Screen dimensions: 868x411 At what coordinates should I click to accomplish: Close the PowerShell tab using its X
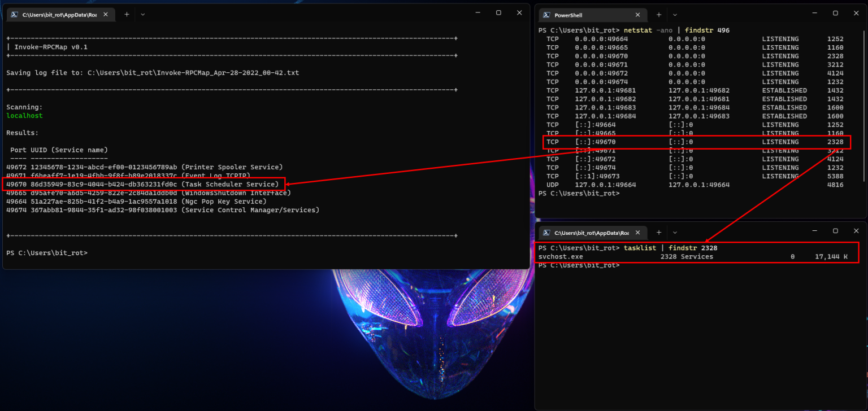click(638, 15)
